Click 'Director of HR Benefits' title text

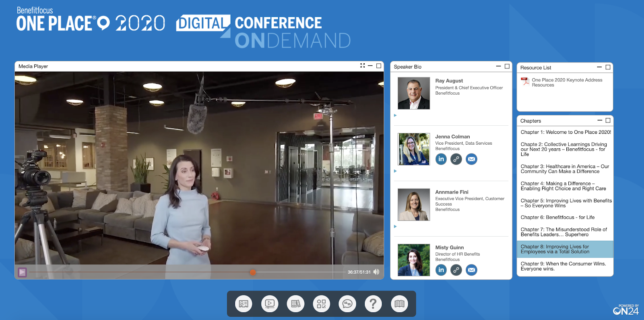(458, 254)
